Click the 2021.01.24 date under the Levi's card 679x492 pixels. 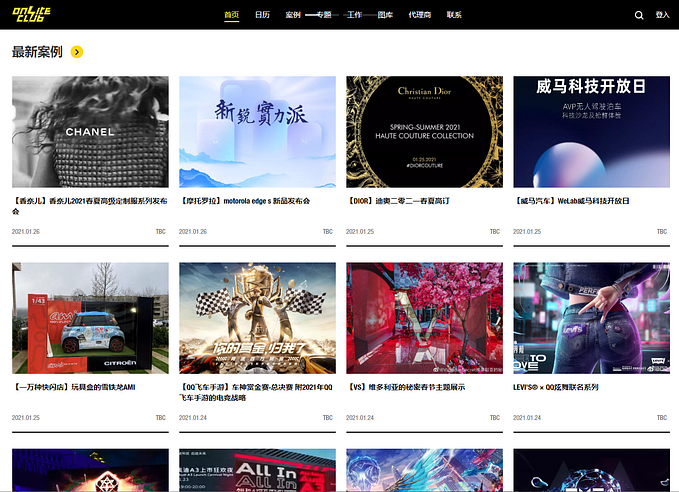click(527, 418)
